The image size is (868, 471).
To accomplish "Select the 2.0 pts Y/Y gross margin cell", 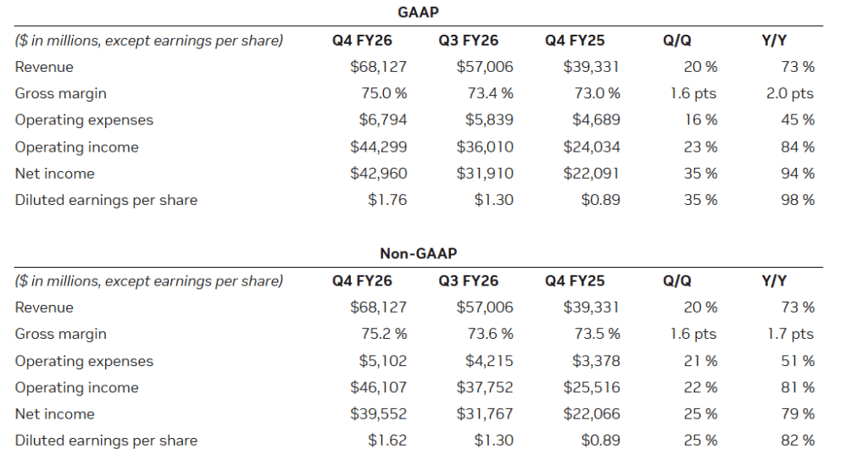I will 790,93.
